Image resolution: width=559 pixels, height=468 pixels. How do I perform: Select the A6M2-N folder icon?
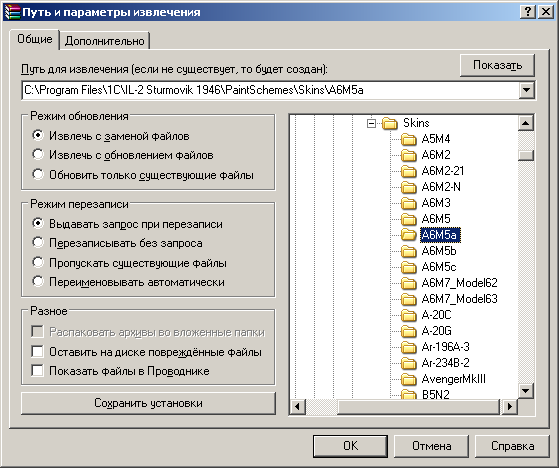coord(409,187)
